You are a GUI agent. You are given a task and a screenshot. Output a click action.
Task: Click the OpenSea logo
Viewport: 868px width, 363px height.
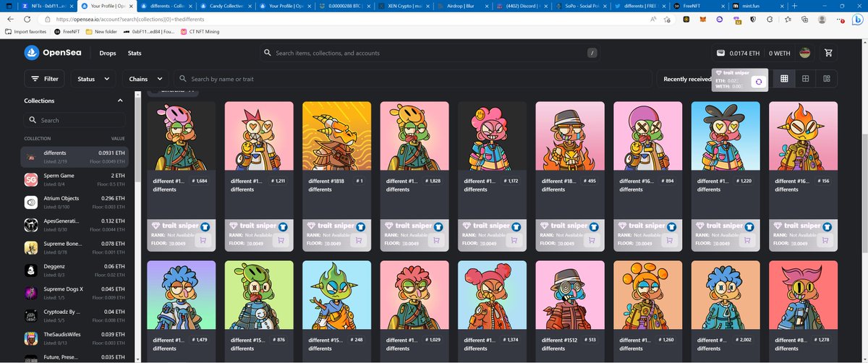(54, 53)
